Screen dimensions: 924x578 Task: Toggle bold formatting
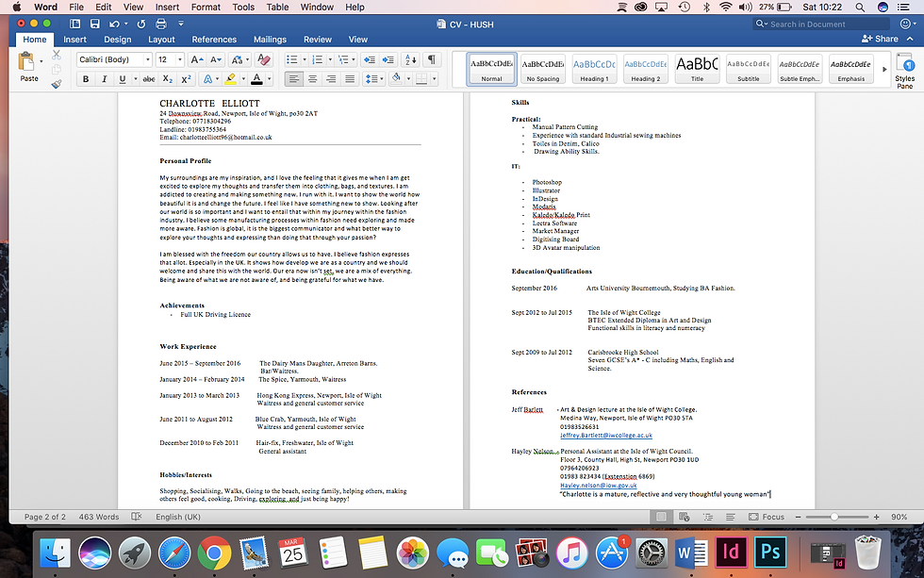coord(86,79)
